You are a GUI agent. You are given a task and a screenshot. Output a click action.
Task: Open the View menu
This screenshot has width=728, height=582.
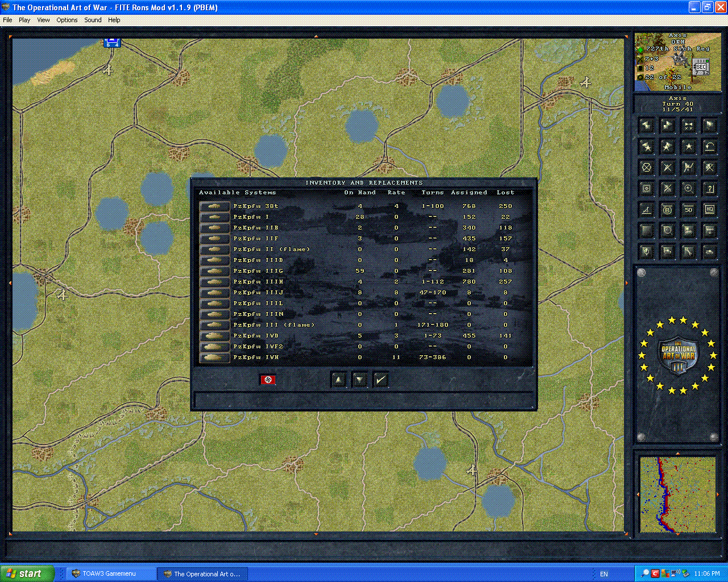43,20
